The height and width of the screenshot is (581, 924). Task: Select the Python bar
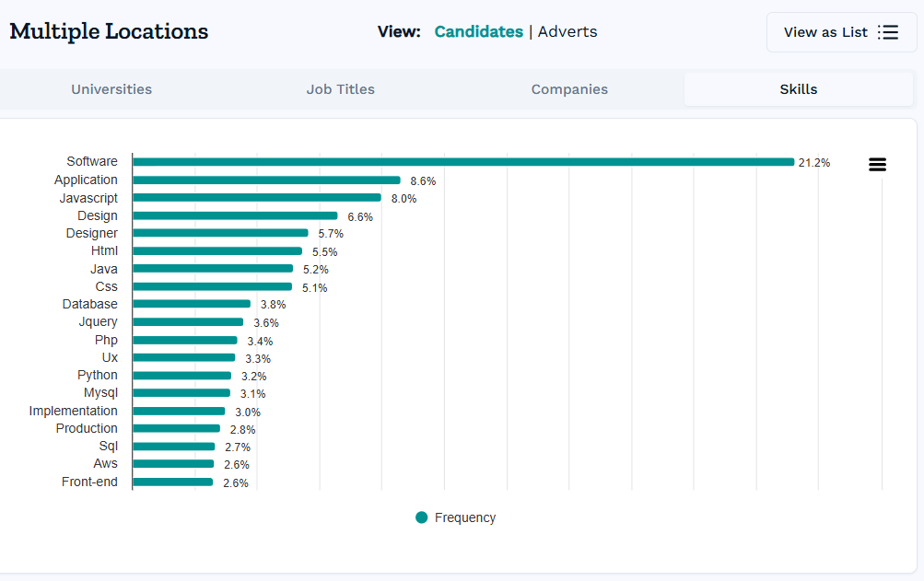181,375
